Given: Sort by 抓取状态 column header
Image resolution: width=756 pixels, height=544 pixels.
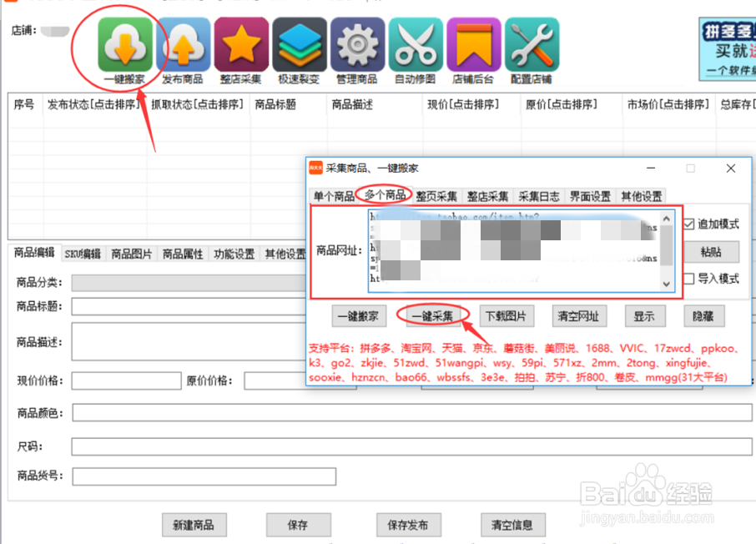Looking at the screenshot, I should (x=198, y=104).
